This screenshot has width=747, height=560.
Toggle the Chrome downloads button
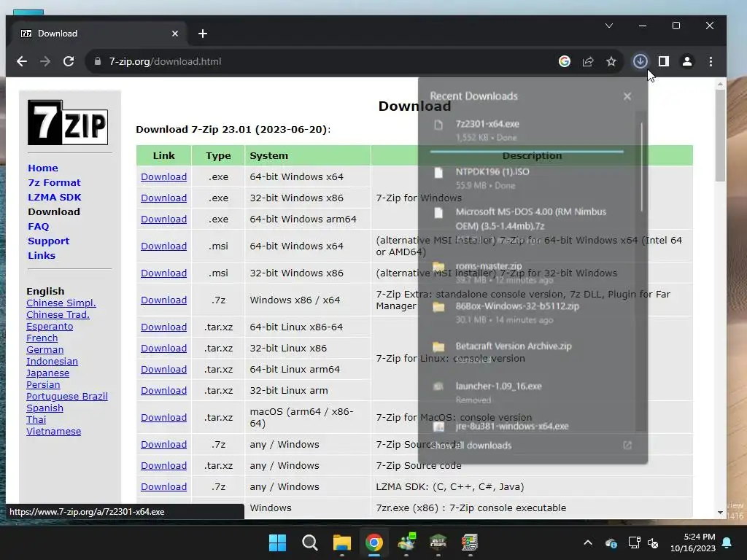[x=640, y=61]
